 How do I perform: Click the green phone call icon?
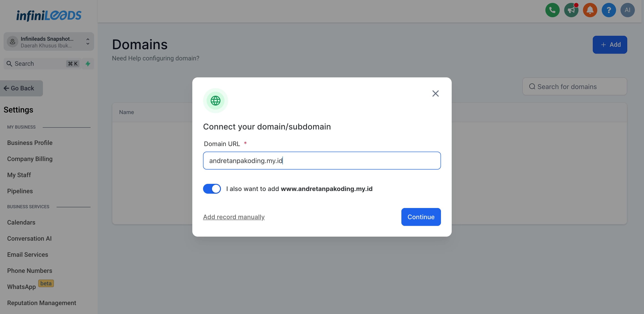pos(552,10)
